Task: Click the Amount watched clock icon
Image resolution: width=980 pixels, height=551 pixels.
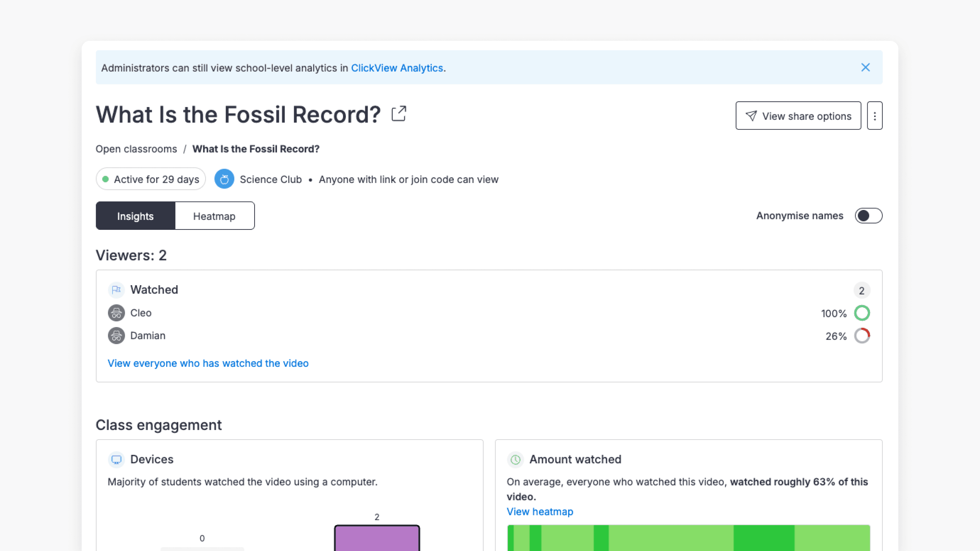Action: click(515, 459)
